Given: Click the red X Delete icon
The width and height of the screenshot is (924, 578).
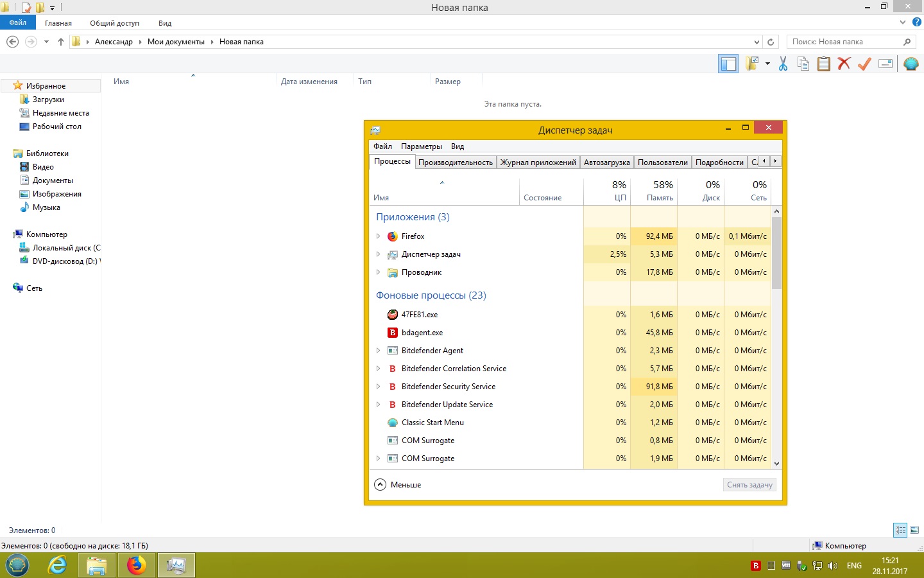Looking at the screenshot, I should (844, 64).
